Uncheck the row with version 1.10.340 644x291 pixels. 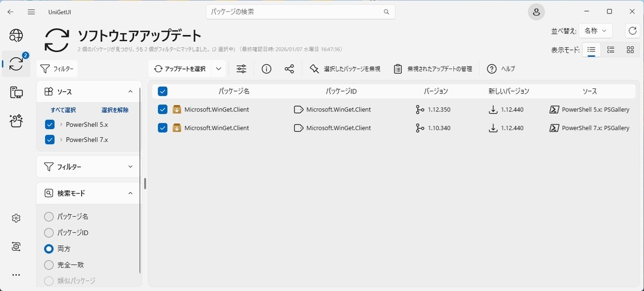click(163, 128)
